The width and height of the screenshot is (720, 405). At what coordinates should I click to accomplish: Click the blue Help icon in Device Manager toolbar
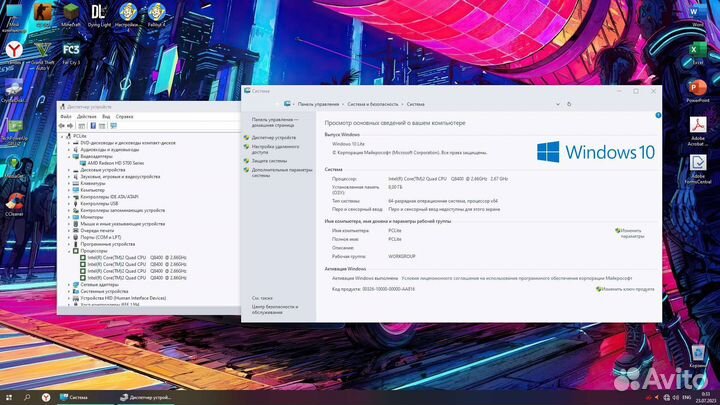[x=93, y=126]
